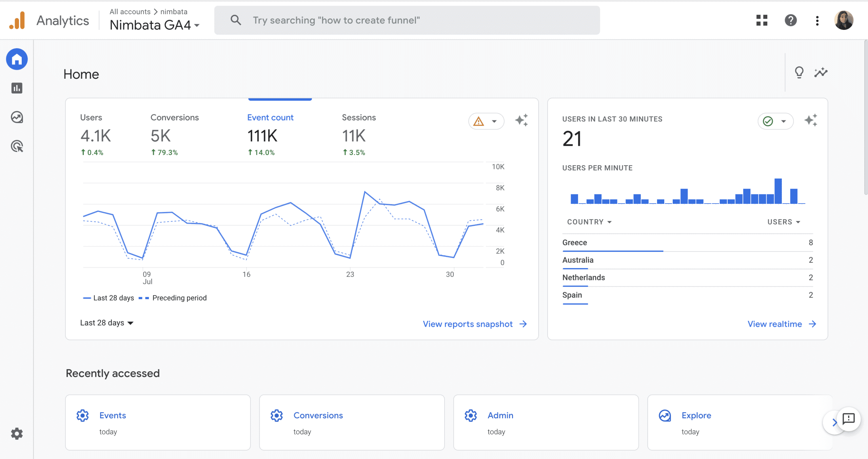Open Admin gear at sidebar bottom

pyautogui.click(x=17, y=434)
